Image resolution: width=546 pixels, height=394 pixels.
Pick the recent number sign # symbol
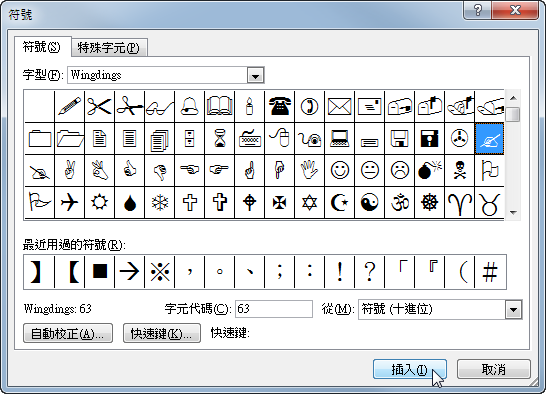[x=489, y=272]
